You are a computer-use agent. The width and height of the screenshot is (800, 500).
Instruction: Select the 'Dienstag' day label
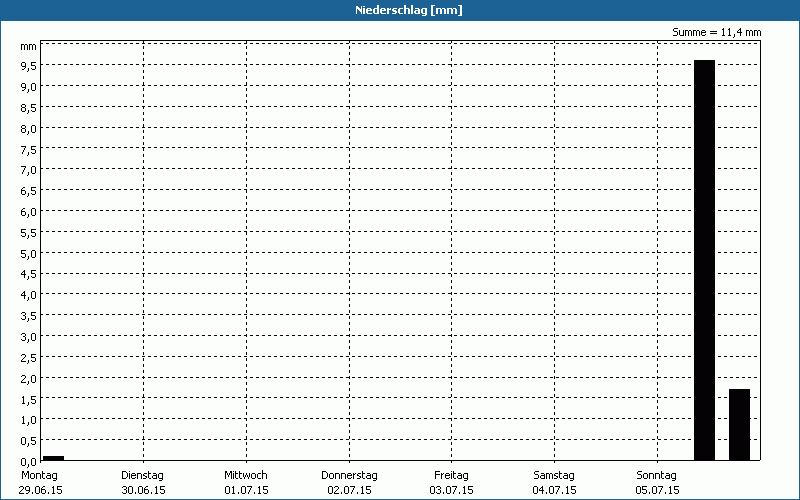(x=142, y=475)
